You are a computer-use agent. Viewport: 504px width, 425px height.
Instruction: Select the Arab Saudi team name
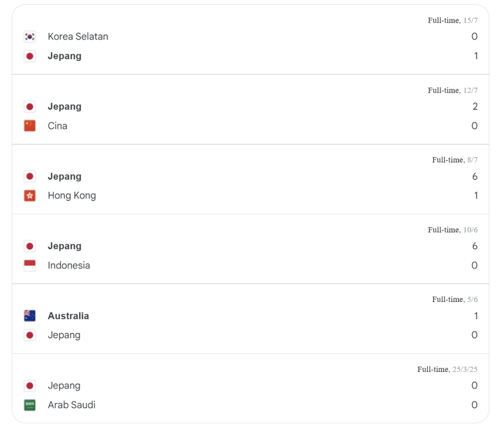point(71,405)
